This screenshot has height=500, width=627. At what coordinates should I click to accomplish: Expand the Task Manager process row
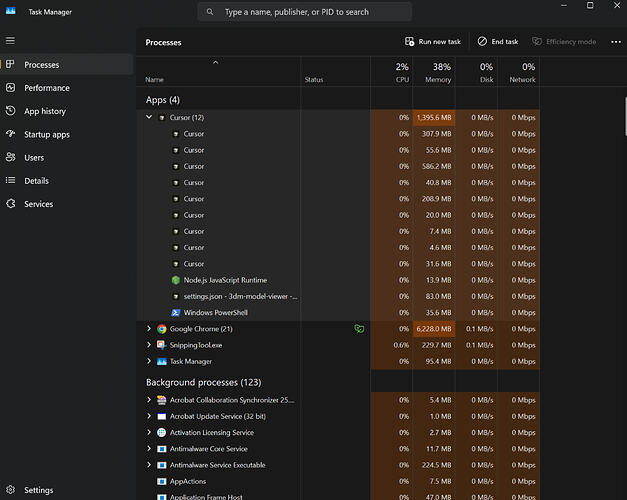point(149,361)
